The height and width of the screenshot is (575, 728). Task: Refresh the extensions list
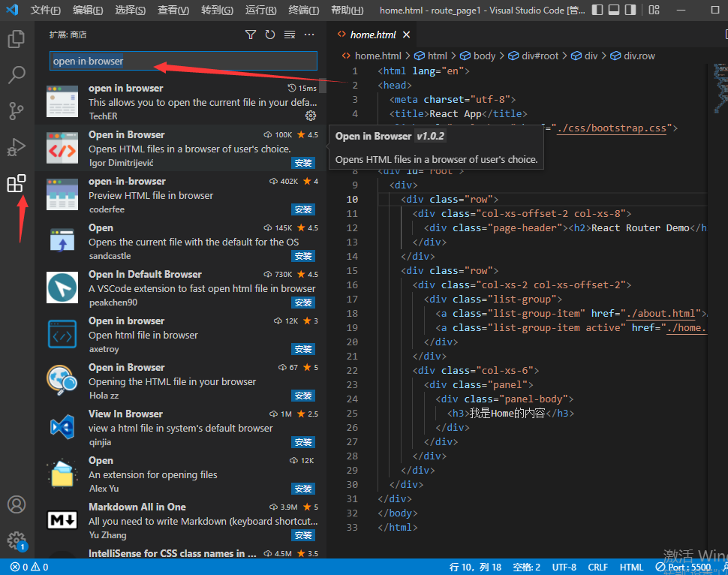(x=270, y=35)
